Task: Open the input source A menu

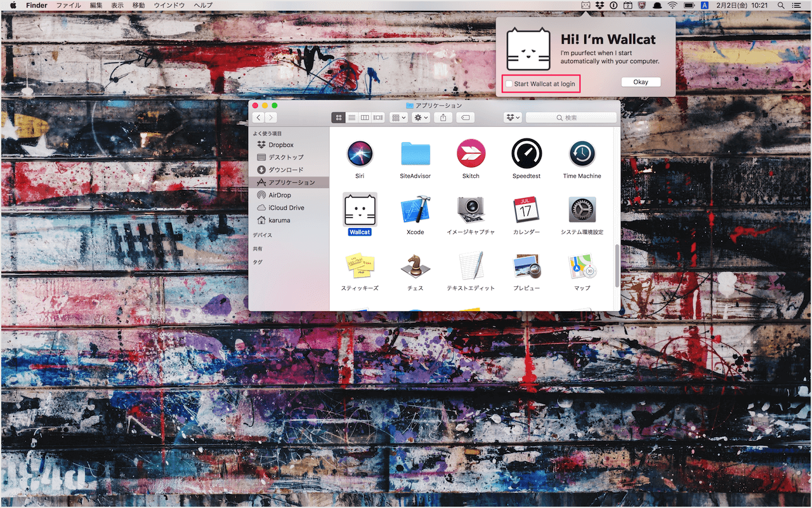Action: [x=705, y=5]
